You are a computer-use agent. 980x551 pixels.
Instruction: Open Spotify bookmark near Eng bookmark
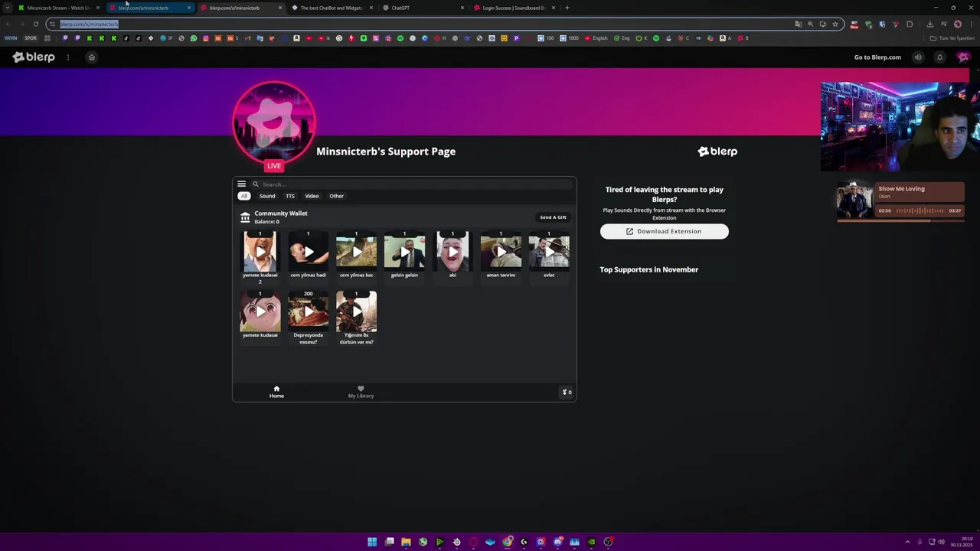[x=656, y=38]
